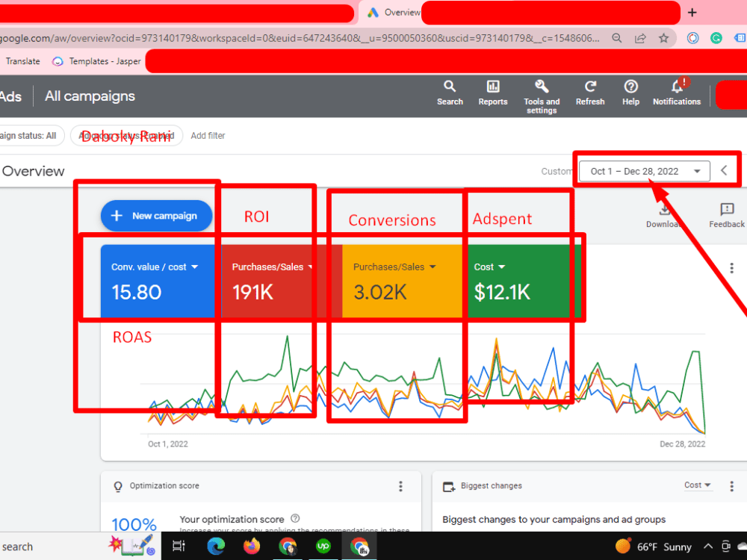Click the Oct 1, 2022 chart axis label
The image size is (747, 560).
click(167, 444)
